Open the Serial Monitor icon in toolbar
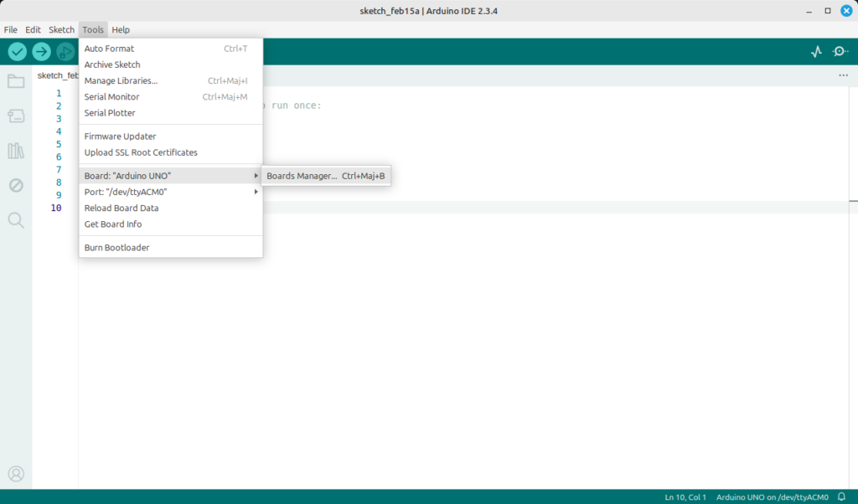Image resolution: width=858 pixels, height=504 pixels. pos(840,51)
